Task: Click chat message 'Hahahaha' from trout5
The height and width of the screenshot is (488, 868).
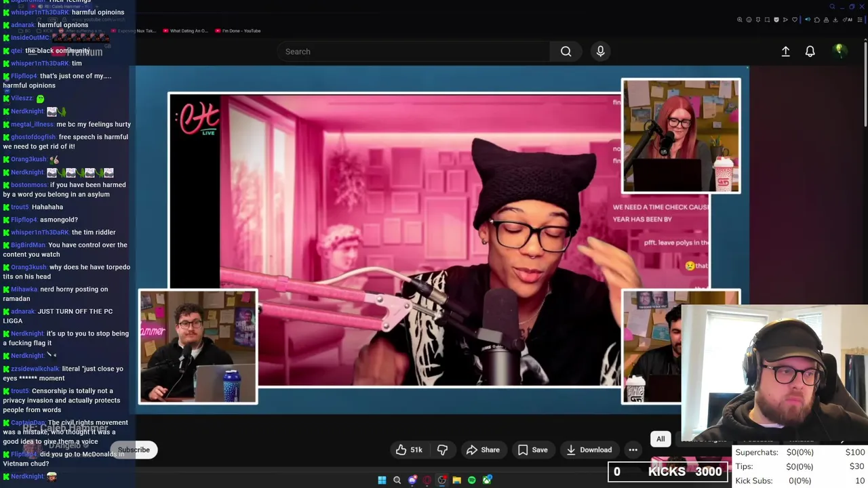Action: click(47, 207)
